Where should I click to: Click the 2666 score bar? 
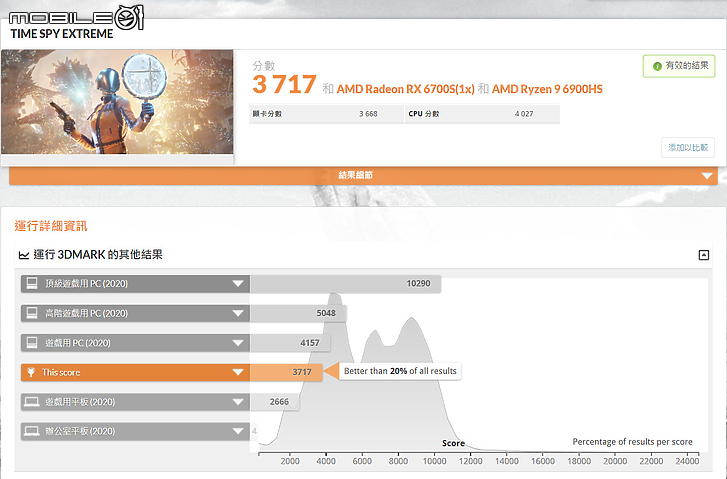274,402
